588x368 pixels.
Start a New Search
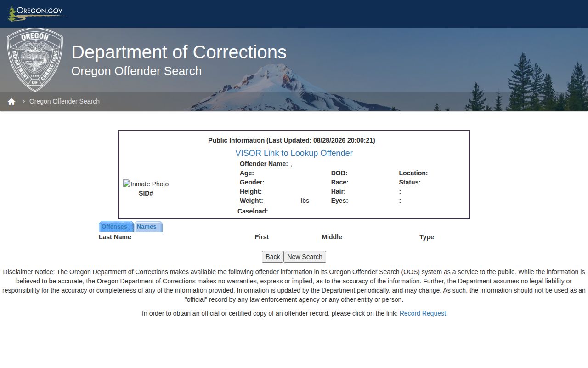(305, 257)
